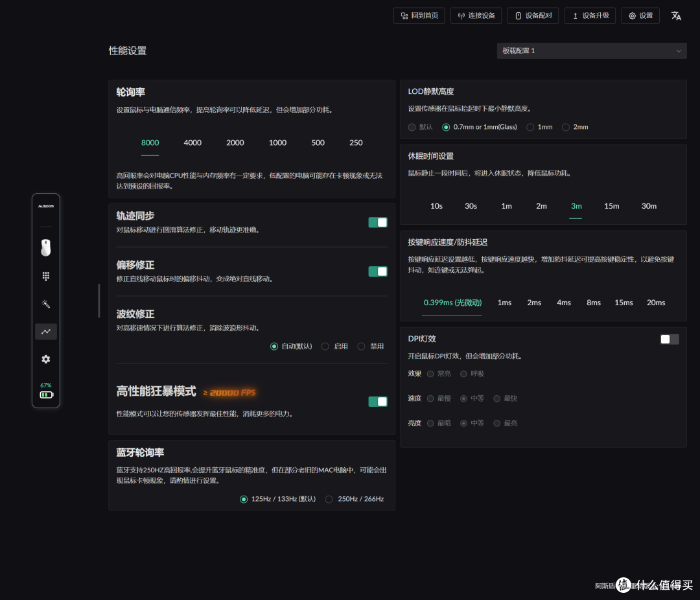The image size is (700, 600).
Task: Switch language using the translate icon
Action: click(676, 16)
